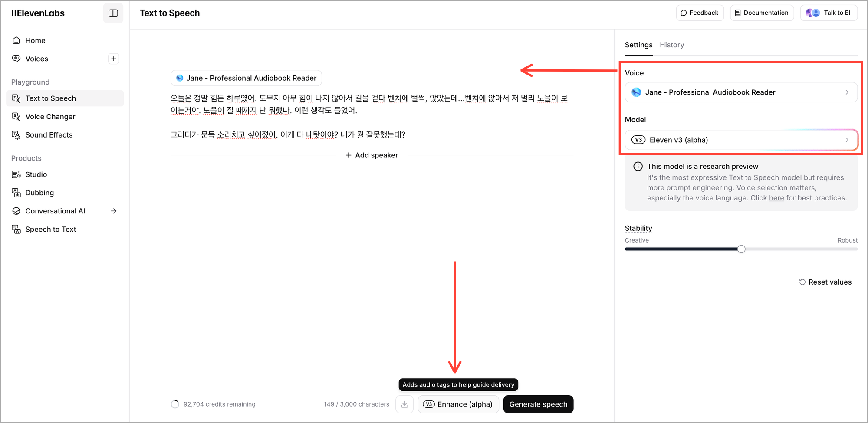Switch to the Settings tab
Viewport: 868px width, 423px height.
tap(638, 45)
